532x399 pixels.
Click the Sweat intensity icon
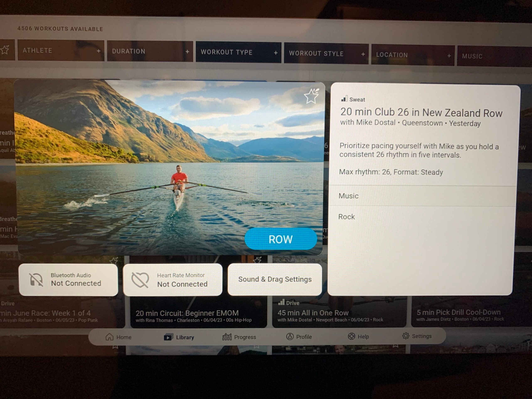point(343,99)
